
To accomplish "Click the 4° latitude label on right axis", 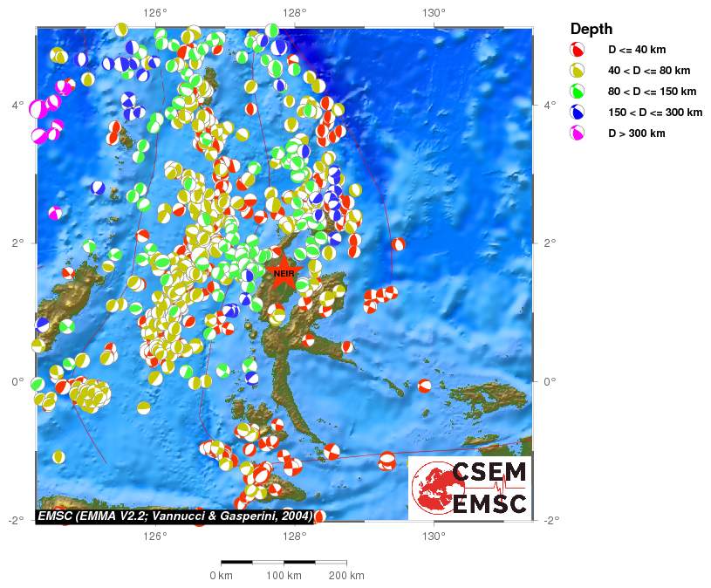I will click(x=548, y=105).
